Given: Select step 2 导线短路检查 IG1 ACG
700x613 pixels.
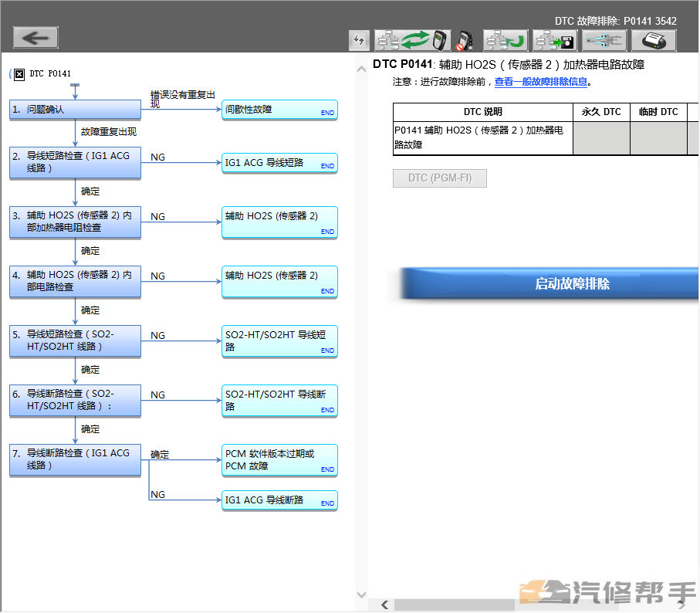Looking at the screenshot, I should coord(75,162).
